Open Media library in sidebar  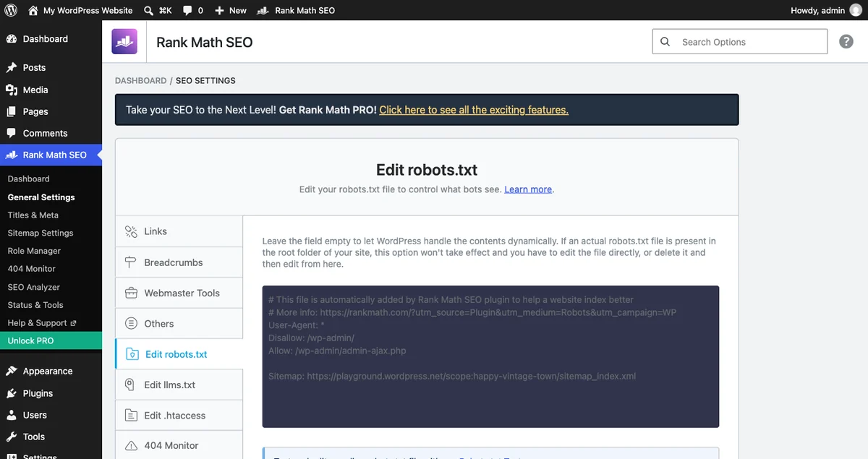pyautogui.click(x=51, y=90)
